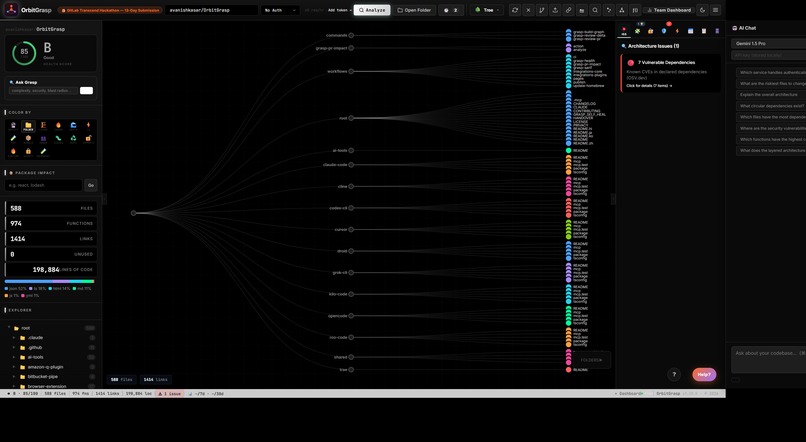The image size is (806, 442).
Task: Click the 'shared' tree node
Action: 351,357
